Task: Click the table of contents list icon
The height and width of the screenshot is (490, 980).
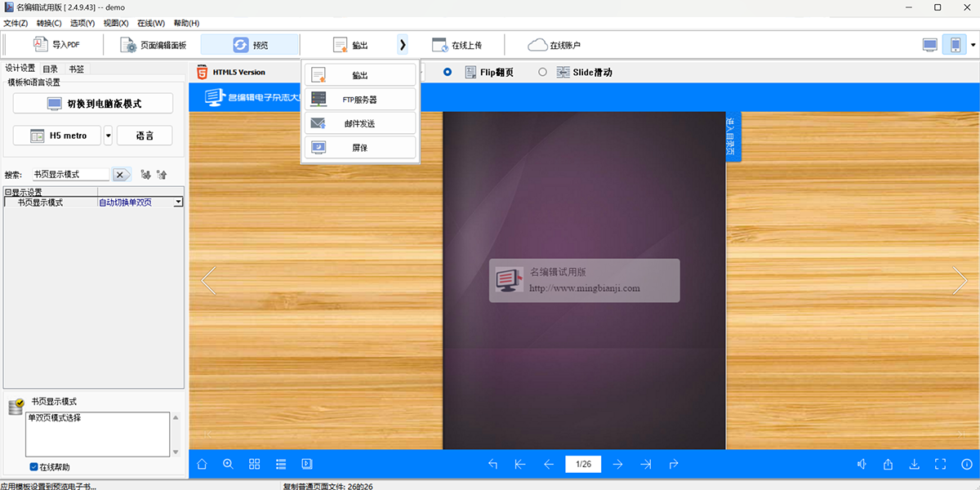Action: point(281,464)
